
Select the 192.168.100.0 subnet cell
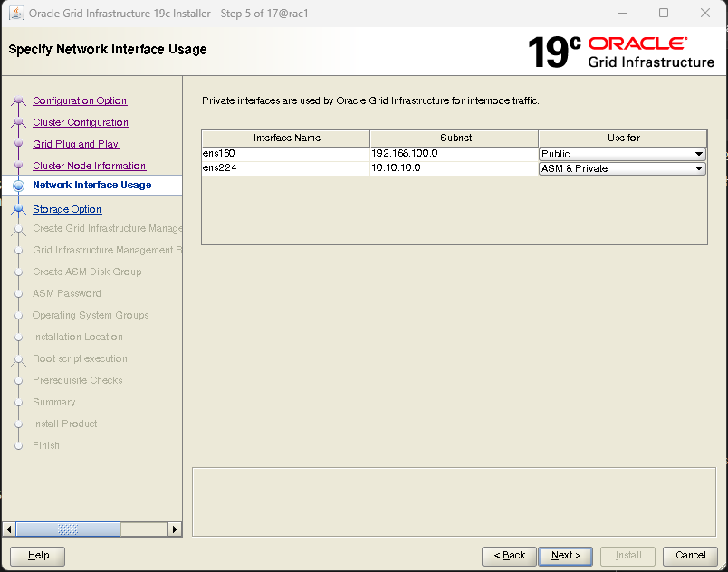pos(455,154)
